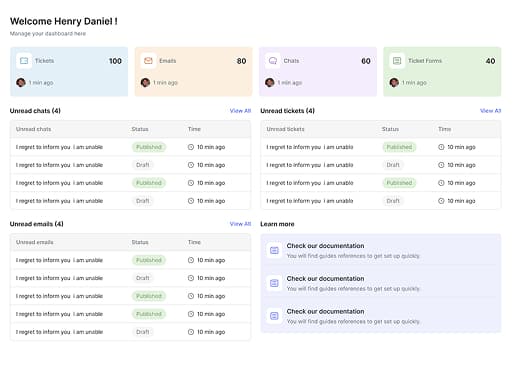Open the Tickets card label
Image resolution: width=517 pixels, height=365 pixels.
[x=44, y=61]
